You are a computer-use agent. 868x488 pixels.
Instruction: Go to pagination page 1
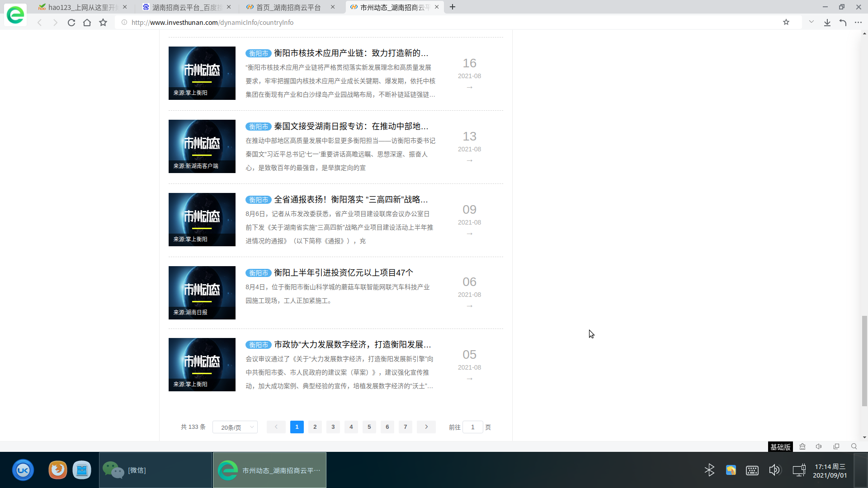click(x=297, y=427)
